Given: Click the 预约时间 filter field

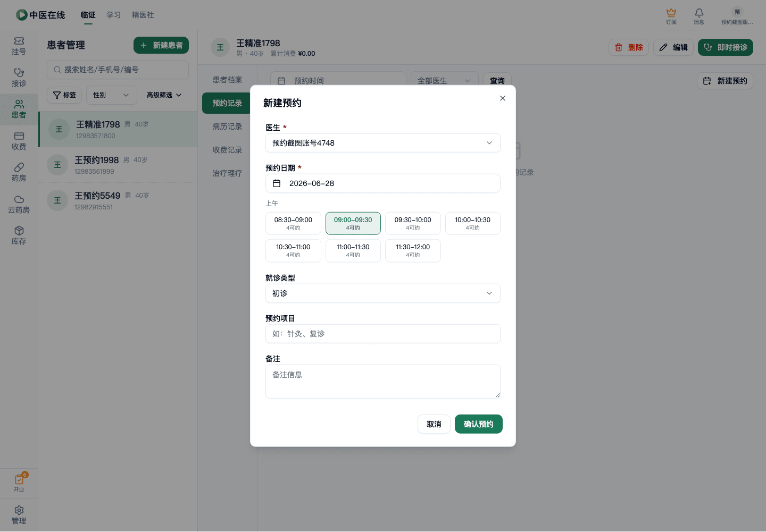Looking at the screenshot, I should (x=338, y=81).
